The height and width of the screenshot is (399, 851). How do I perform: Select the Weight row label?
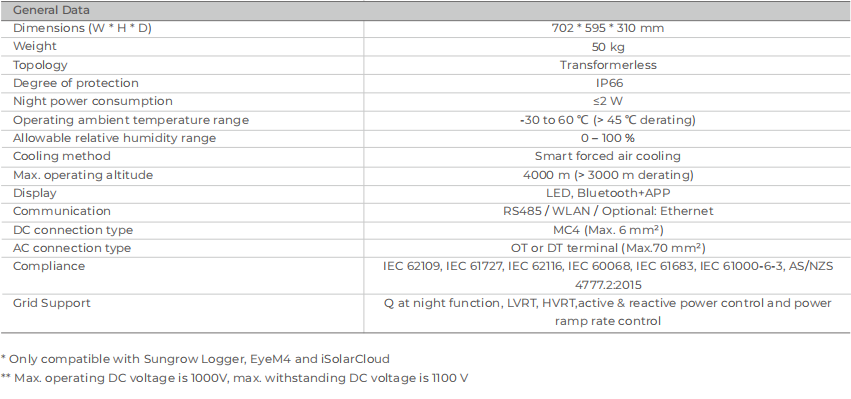pos(35,46)
